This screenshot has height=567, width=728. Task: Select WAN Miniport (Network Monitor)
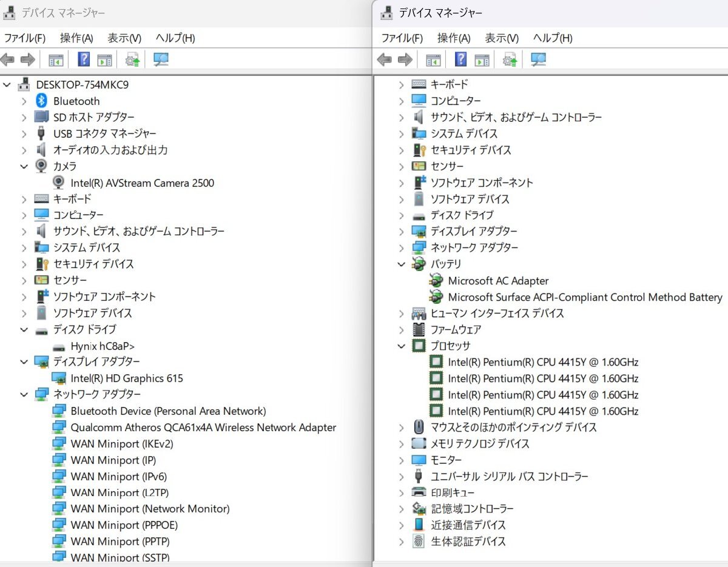(150, 509)
